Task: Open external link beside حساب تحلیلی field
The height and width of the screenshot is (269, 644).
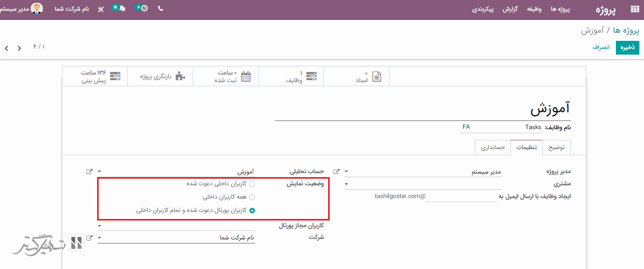Action: [x=89, y=172]
